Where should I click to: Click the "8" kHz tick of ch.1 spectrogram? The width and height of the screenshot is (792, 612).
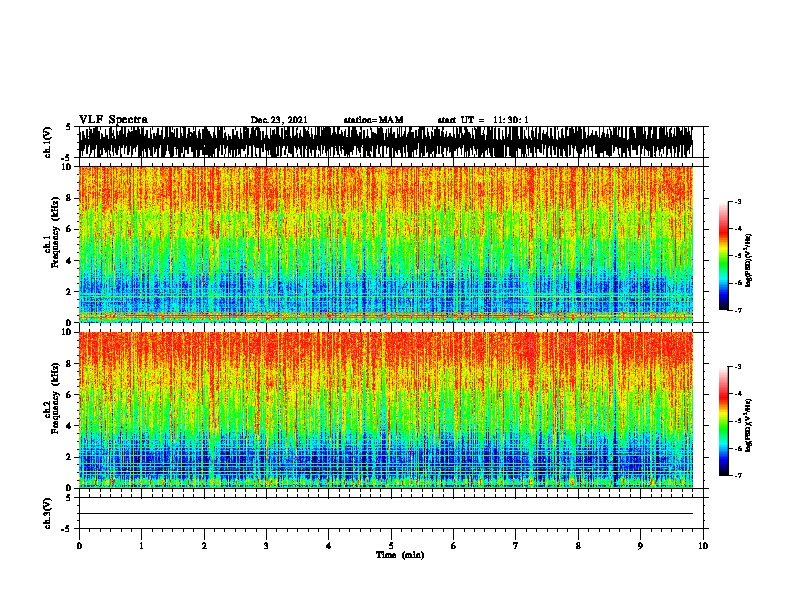pos(70,198)
